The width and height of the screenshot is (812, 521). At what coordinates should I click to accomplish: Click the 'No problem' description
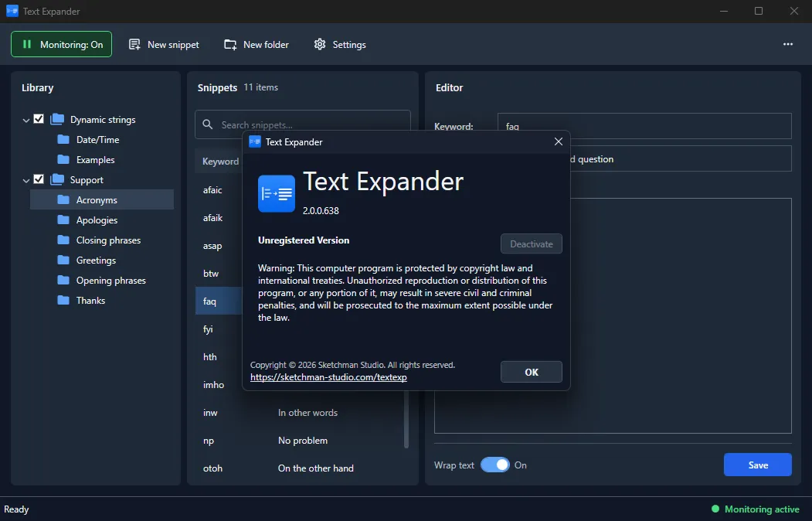point(302,441)
